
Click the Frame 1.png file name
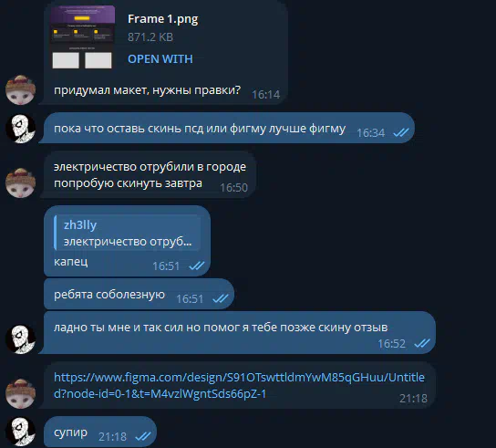point(163,19)
